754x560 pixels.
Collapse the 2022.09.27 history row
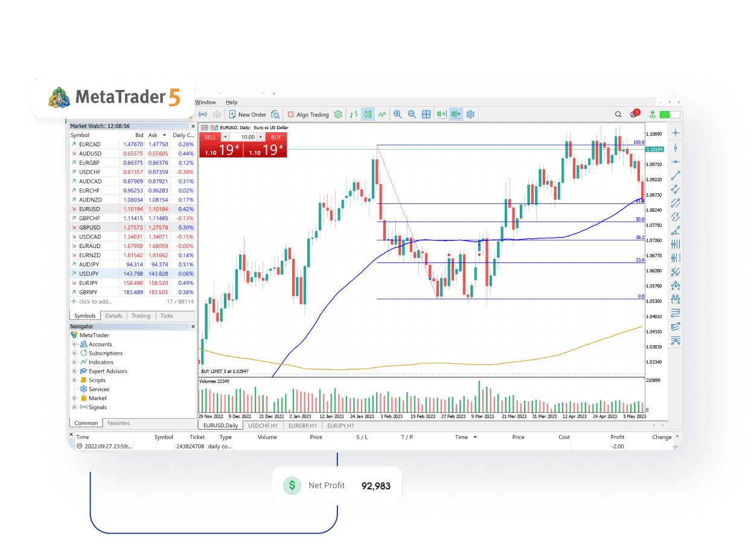coord(79,447)
